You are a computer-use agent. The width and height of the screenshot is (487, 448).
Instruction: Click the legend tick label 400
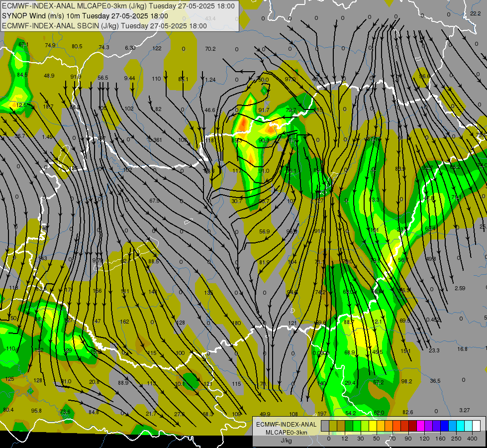tap(472, 439)
